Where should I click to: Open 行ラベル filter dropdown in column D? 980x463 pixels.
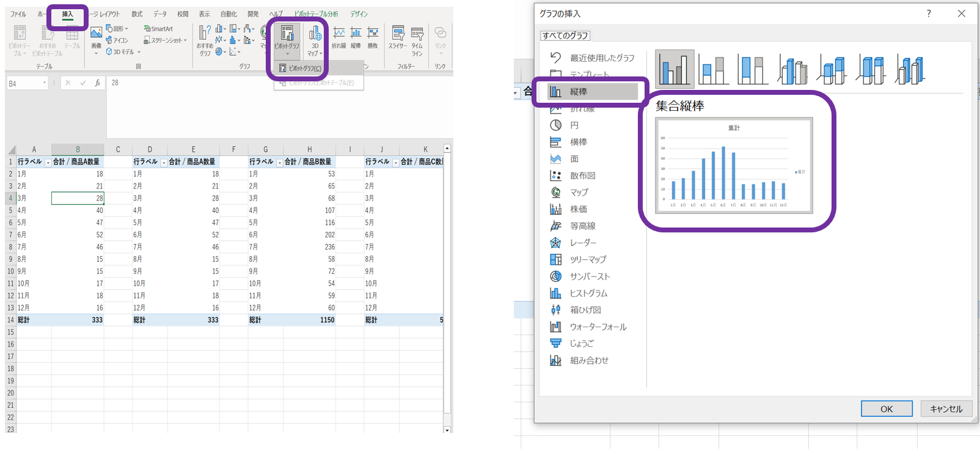coord(164,163)
